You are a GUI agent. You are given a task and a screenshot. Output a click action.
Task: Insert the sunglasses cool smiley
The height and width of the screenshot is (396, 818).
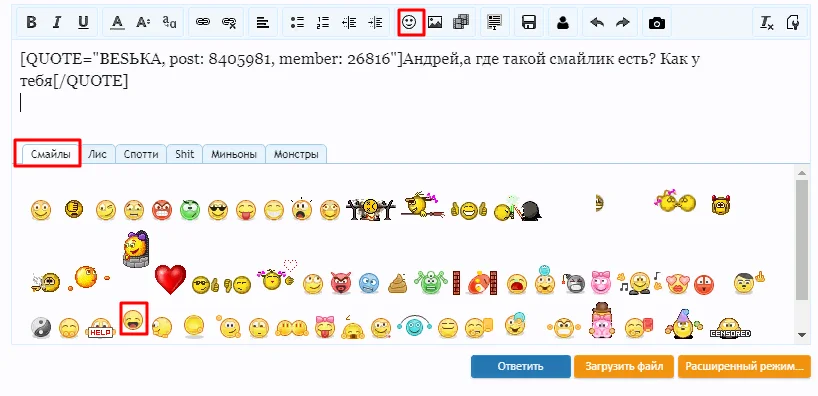pyautogui.click(x=219, y=210)
